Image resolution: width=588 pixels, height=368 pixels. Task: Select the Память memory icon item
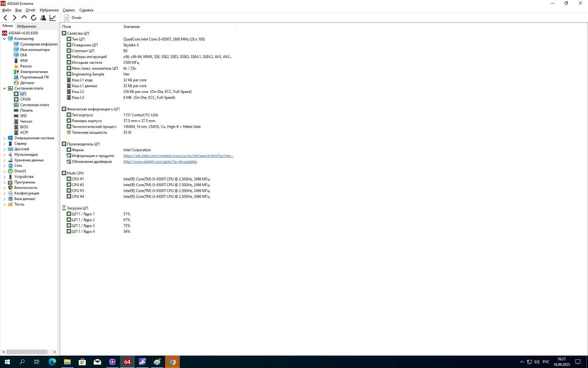[23, 110]
